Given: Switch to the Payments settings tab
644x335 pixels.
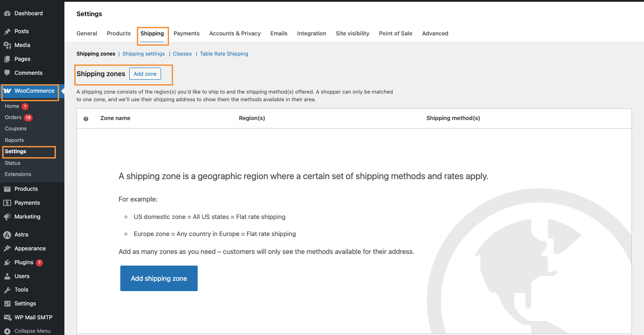Looking at the screenshot, I should (x=186, y=34).
